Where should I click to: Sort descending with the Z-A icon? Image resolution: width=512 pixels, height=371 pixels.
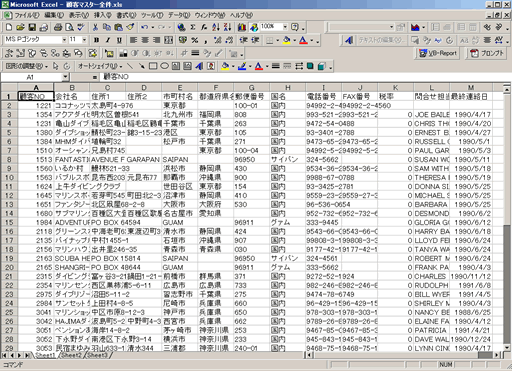228,27
